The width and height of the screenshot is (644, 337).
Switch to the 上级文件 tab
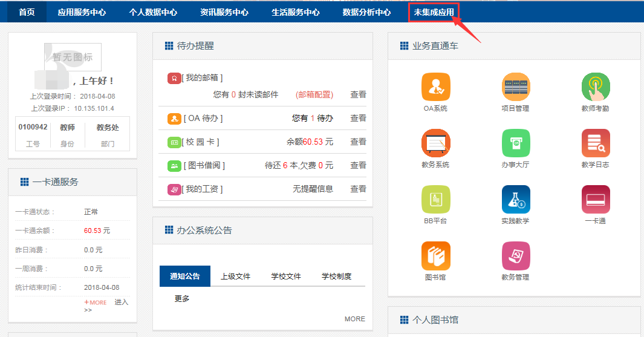(235, 276)
